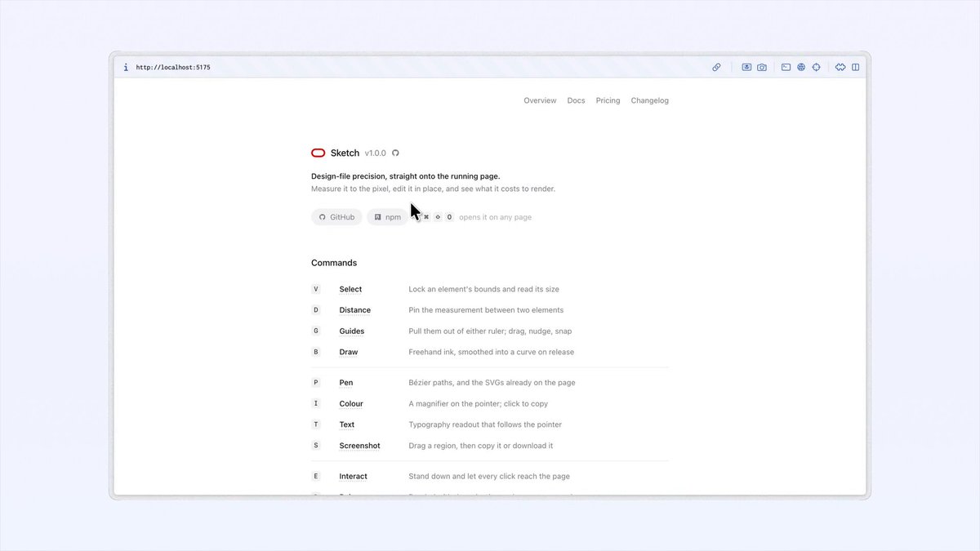The height and width of the screenshot is (551, 980).
Task: Click the D shortcut key for Distance
Action: (x=316, y=310)
